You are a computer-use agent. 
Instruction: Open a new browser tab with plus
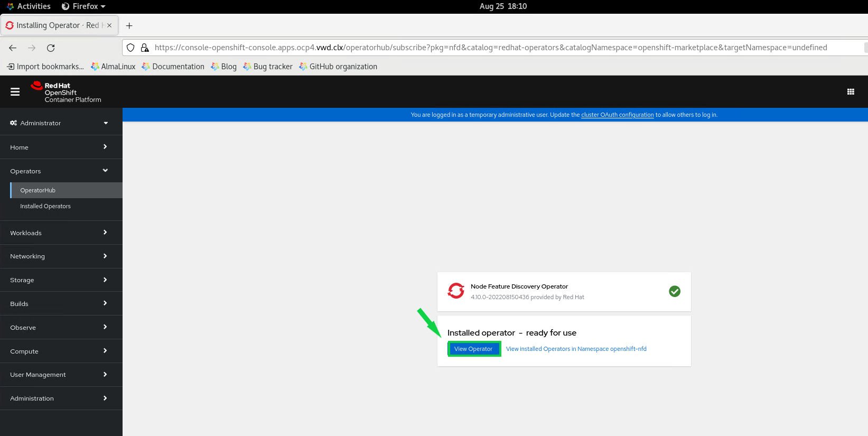click(129, 25)
